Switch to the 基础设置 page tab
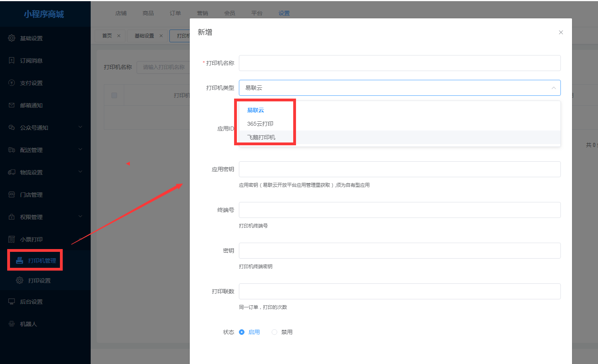598x364 pixels. click(x=144, y=36)
